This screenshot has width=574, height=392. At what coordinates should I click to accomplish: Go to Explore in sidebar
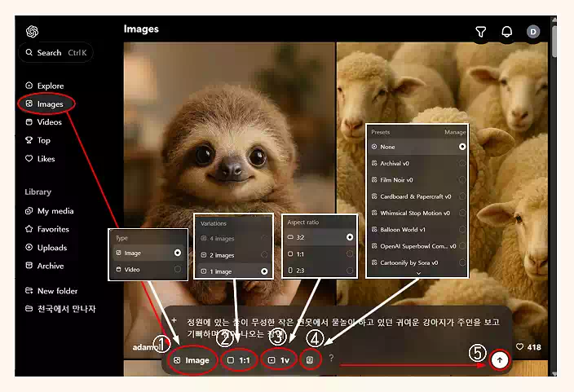point(50,86)
